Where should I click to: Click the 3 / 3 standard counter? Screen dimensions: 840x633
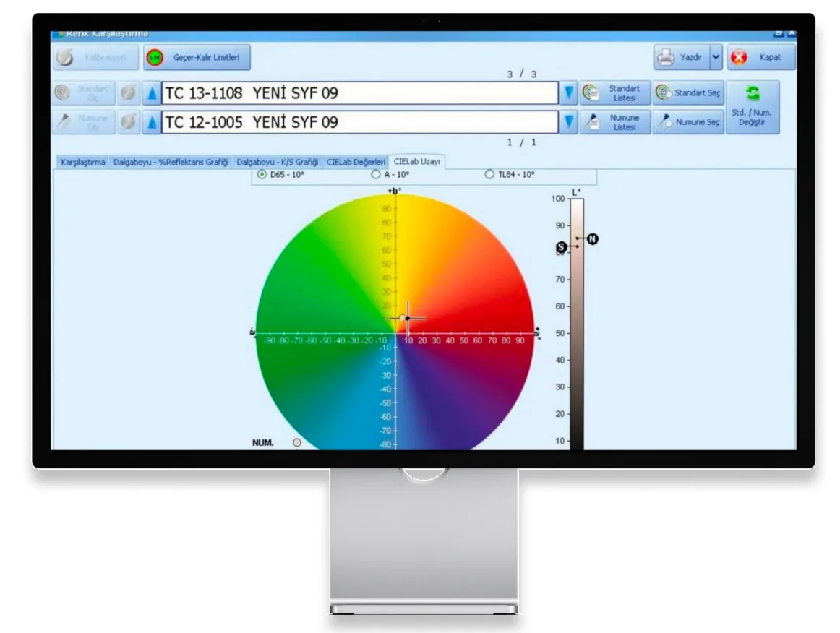(x=521, y=74)
